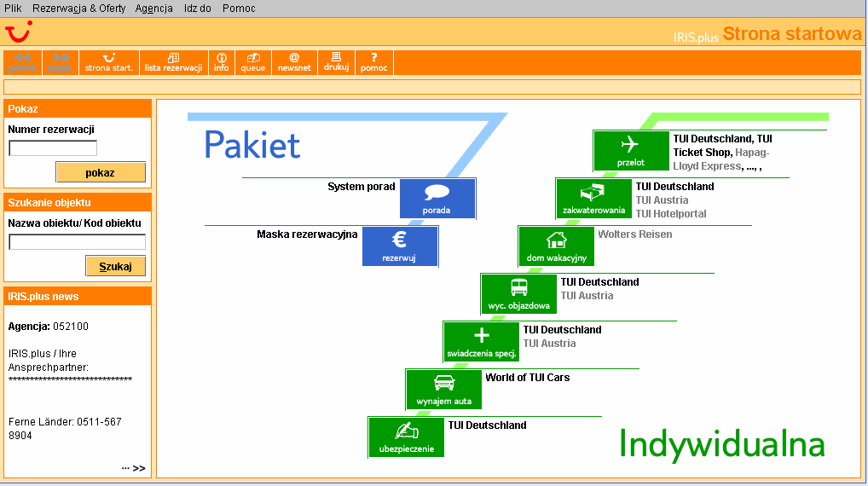Click the Pokaz panel header
This screenshot has width=868, height=486.
pyautogui.click(x=78, y=109)
